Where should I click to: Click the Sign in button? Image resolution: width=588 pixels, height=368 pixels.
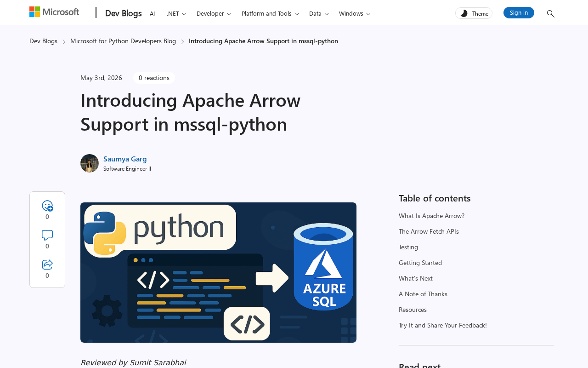[x=519, y=13]
